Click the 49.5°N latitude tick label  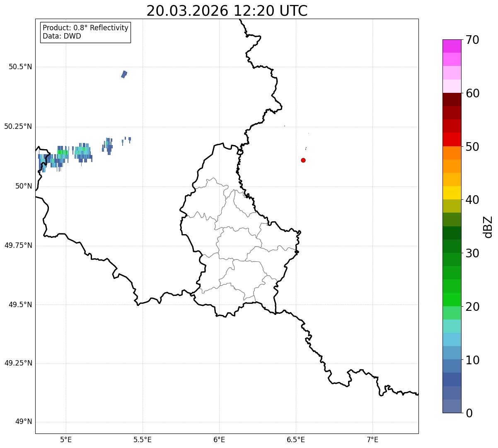pyautogui.click(x=20, y=305)
